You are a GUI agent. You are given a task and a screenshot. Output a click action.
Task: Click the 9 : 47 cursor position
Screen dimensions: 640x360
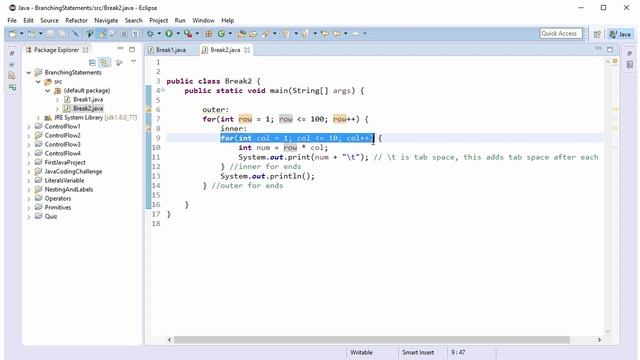[458, 352]
